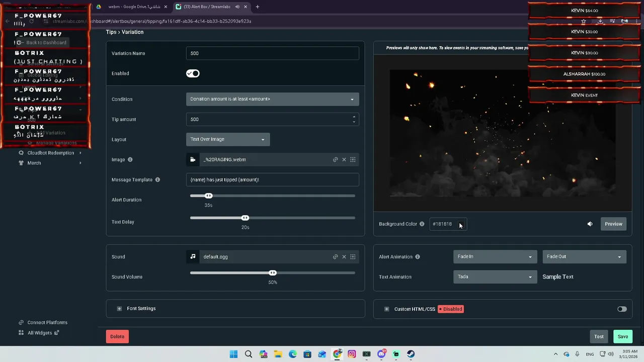The height and width of the screenshot is (362, 644).
Task: Click the Message Template text field
Action: (x=272, y=179)
